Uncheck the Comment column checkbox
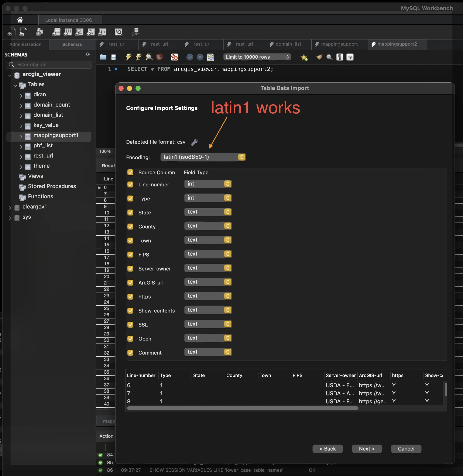 [x=130, y=353]
